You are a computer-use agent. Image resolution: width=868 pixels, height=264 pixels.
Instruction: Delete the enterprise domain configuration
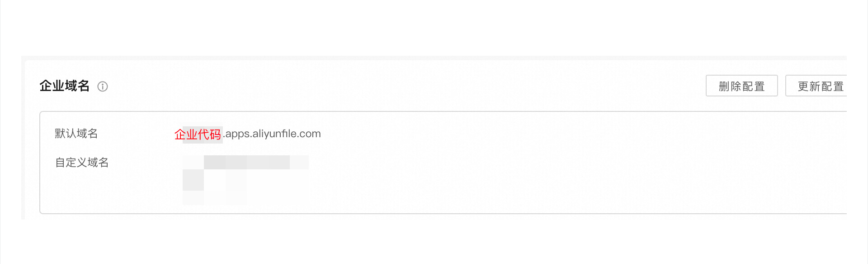click(x=741, y=86)
